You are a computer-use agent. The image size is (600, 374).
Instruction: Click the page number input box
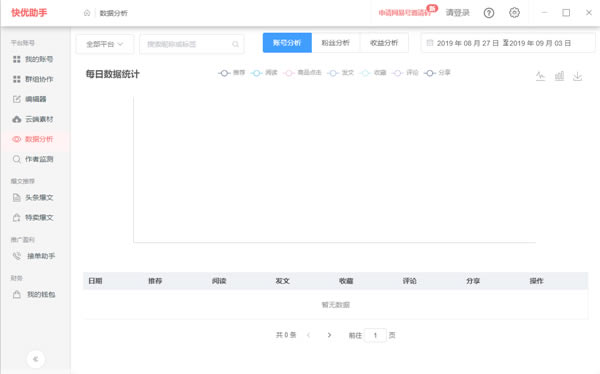(x=375, y=335)
